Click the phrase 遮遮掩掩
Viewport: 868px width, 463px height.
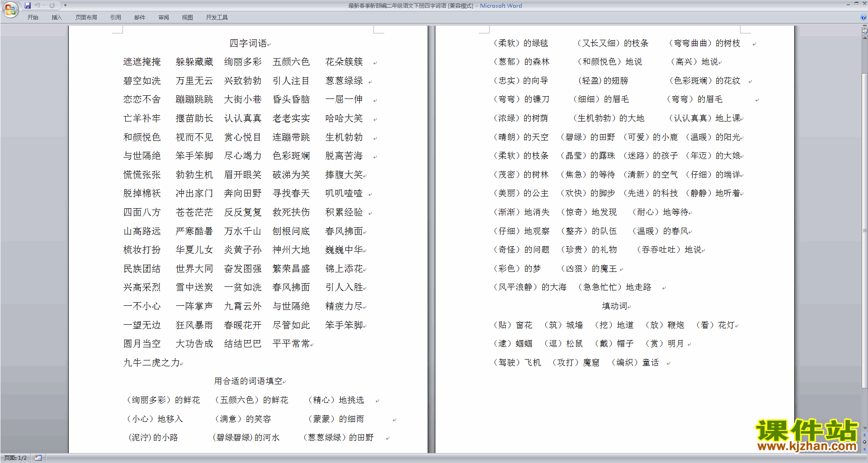142,62
